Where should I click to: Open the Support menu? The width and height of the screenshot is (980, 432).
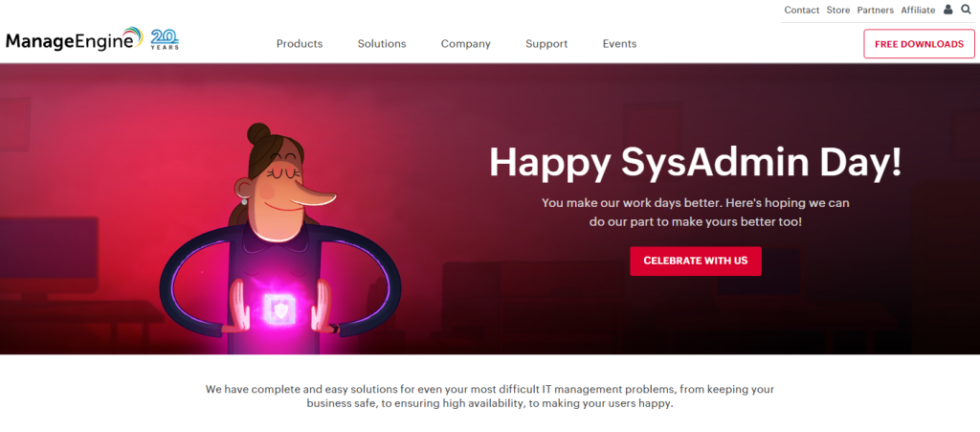pyautogui.click(x=546, y=44)
